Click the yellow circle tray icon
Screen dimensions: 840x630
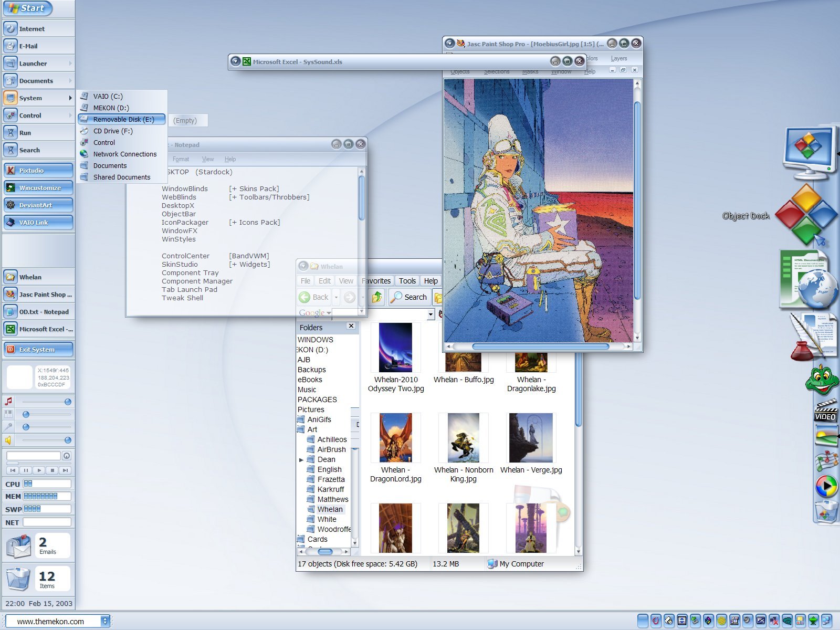(721, 621)
